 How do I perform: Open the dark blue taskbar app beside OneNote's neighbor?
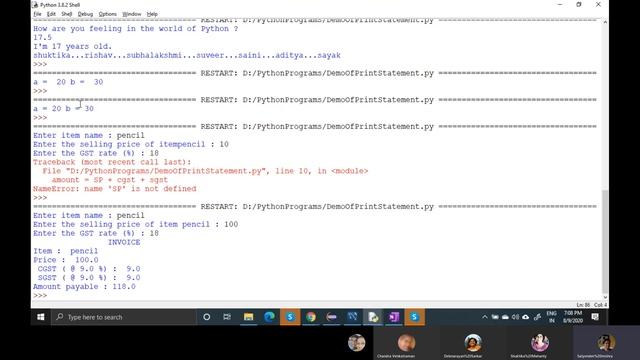[352, 317]
